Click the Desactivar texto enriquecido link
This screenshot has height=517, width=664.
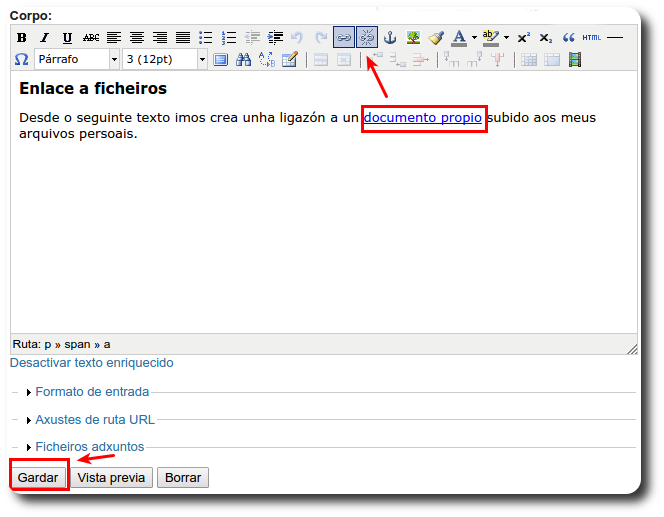click(92, 363)
